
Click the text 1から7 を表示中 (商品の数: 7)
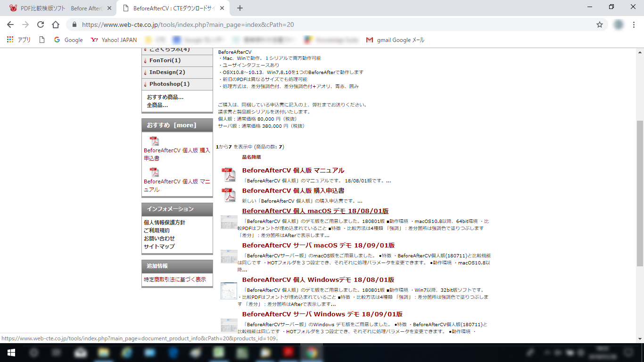coord(250,147)
